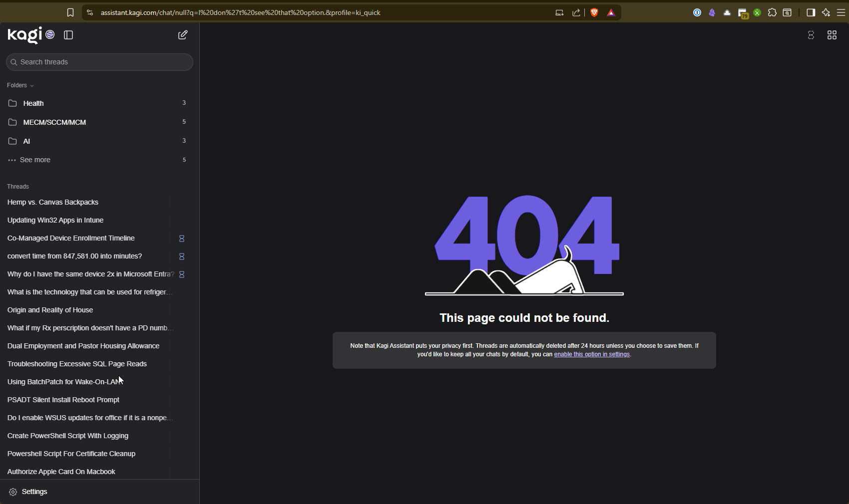Open site settings icon left of the URL
This screenshot has width=849, height=504.
[x=90, y=12]
